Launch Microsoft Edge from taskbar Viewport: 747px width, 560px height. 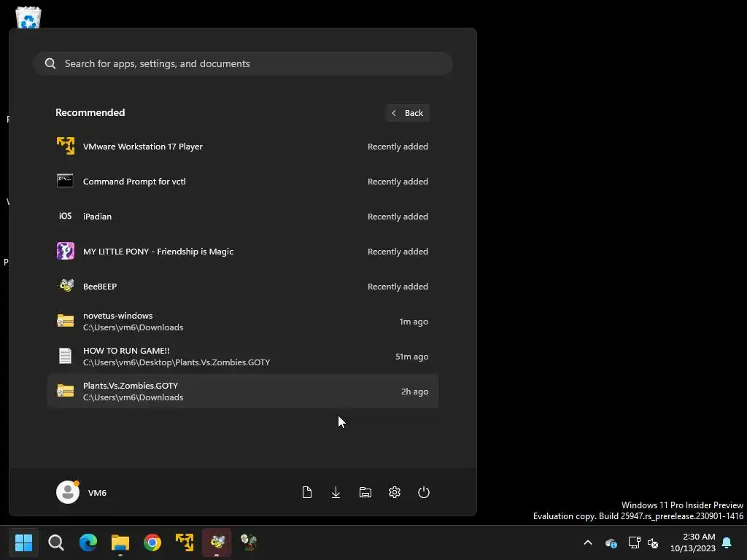pos(88,542)
